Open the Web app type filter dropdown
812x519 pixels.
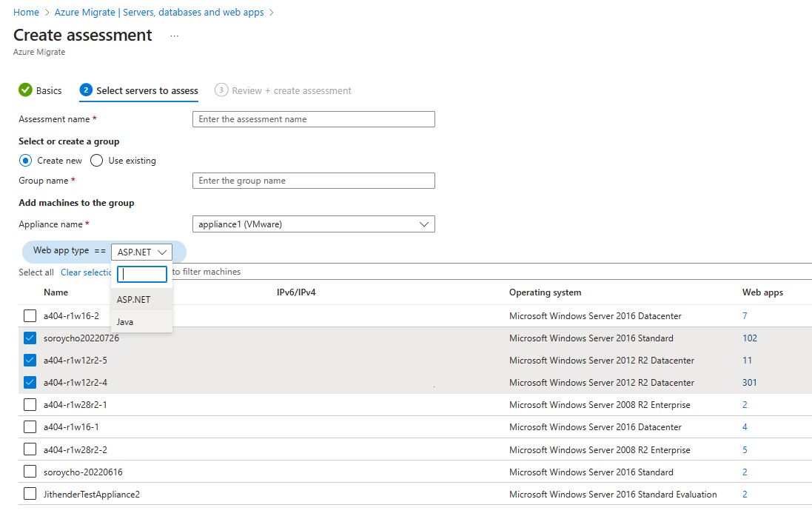(x=141, y=251)
